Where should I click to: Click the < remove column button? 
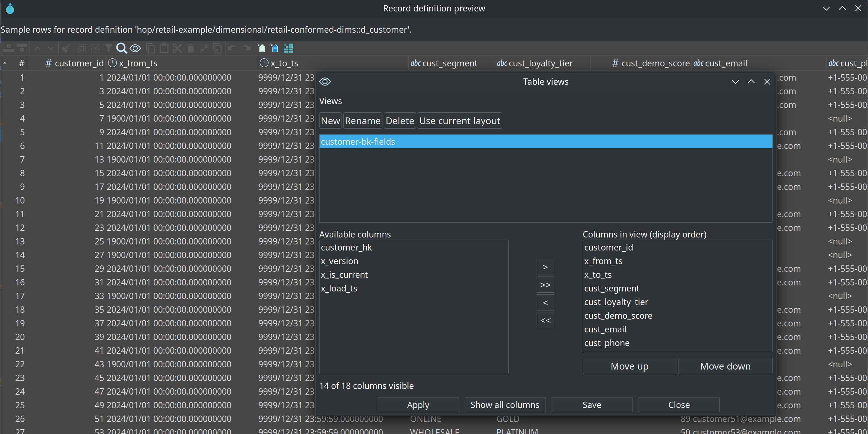545,303
